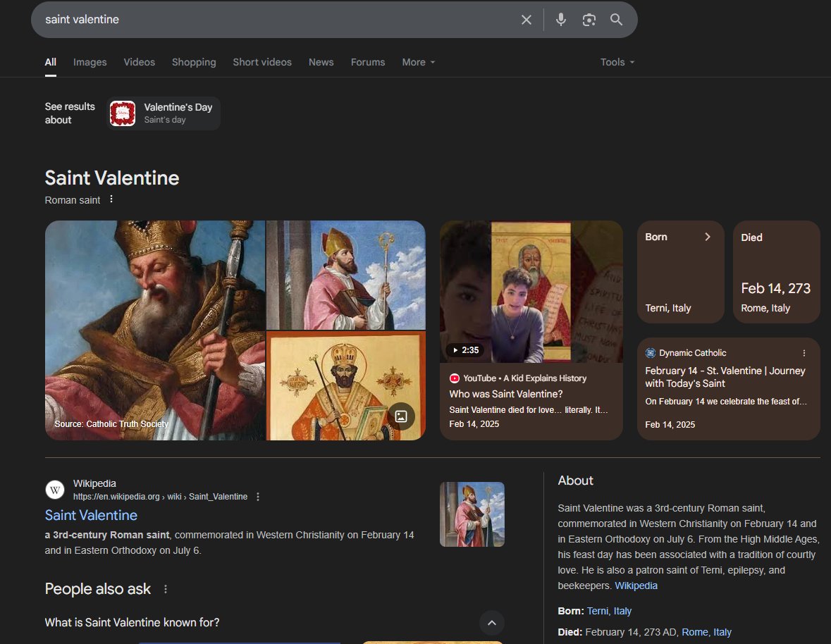Open options dots beside the Wikipedia URL
The height and width of the screenshot is (644, 831).
click(x=258, y=497)
